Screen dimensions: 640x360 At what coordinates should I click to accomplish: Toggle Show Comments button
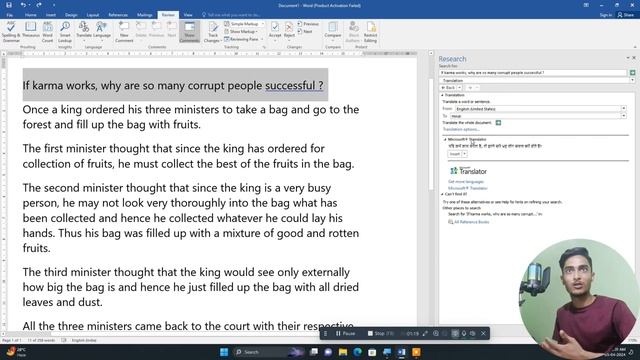click(x=189, y=32)
